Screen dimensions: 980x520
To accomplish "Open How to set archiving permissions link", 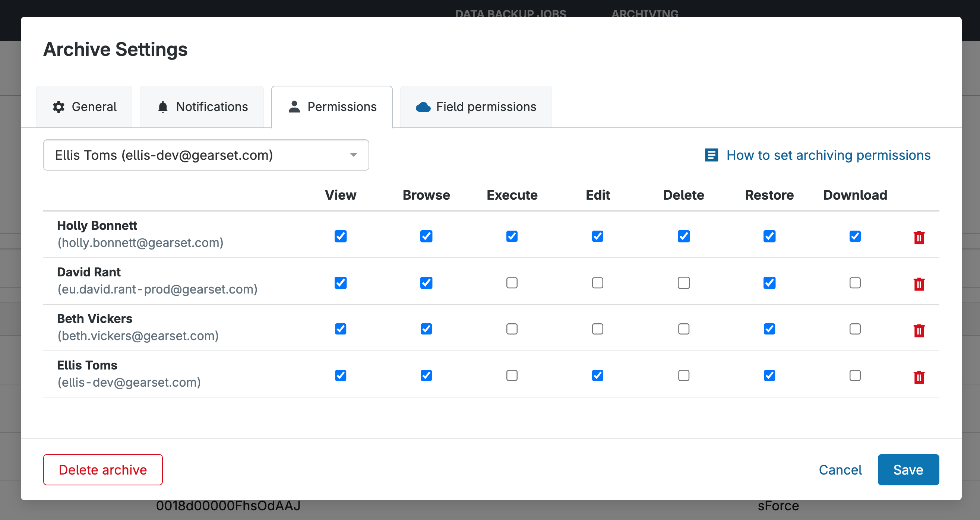I will click(x=828, y=155).
